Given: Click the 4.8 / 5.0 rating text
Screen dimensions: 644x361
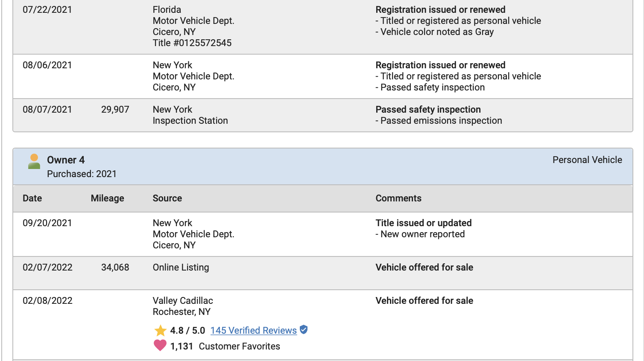Looking at the screenshot, I should click(187, 331).
